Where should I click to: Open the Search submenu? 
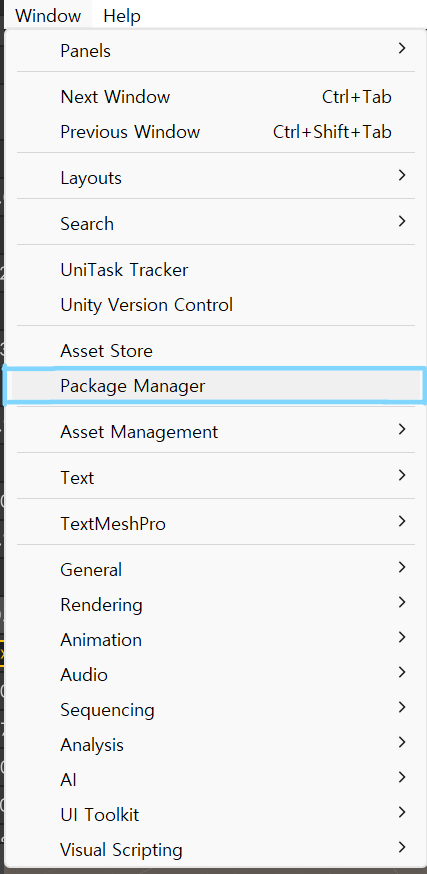click(215, 224)
